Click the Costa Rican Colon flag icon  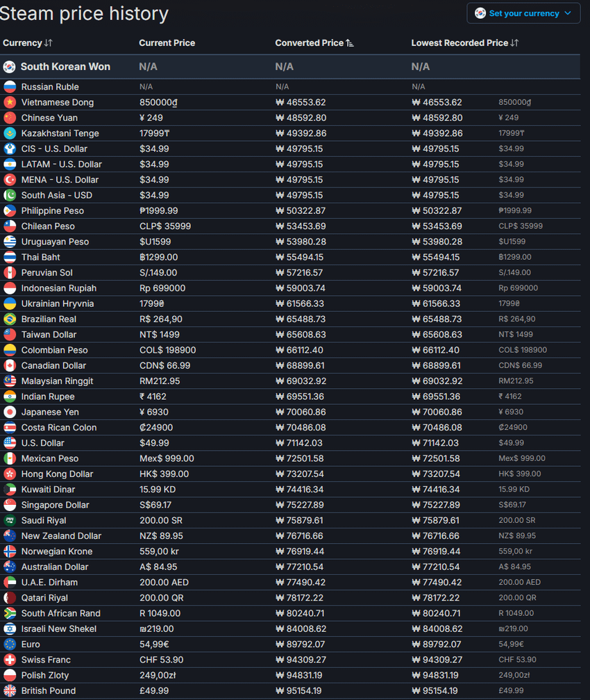pos(10,427)
